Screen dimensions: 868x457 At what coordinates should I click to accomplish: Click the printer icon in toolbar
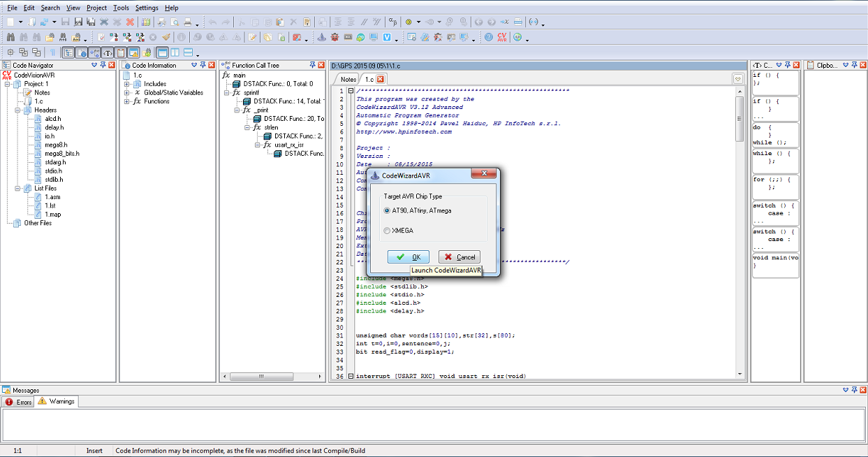(x=188, y=22)
